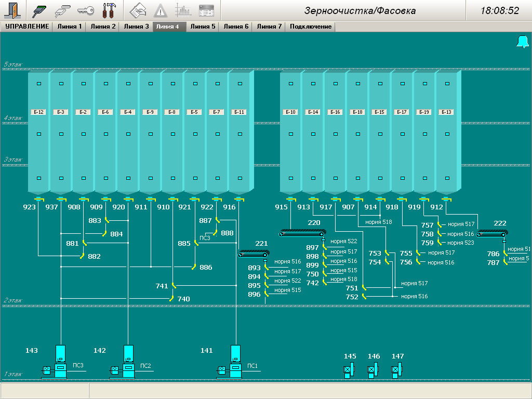
Task: Open slide gate 915 under bin Б-10
Action: pyautogui.click(x=291, y=198)
